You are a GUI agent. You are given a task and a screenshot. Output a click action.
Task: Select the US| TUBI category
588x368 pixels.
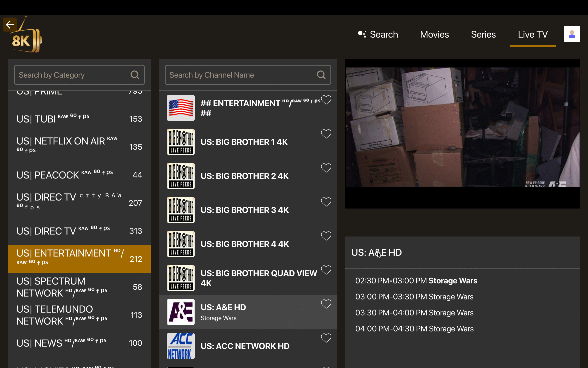[79, 119]
